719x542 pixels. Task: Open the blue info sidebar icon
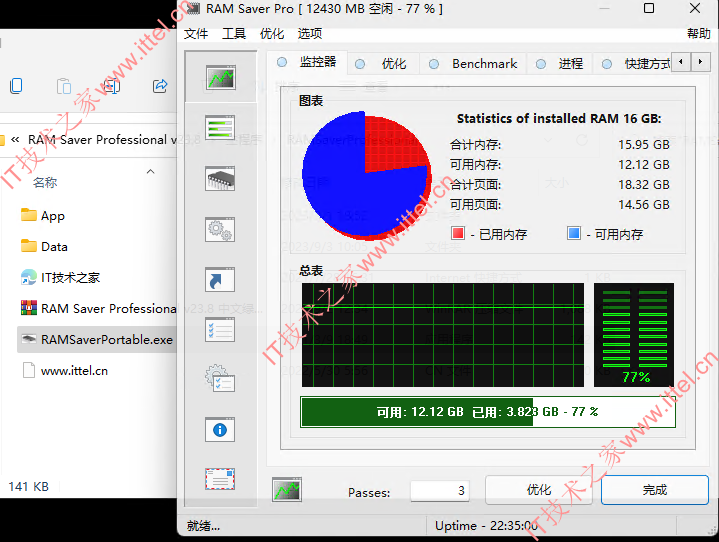click(220, 430)
